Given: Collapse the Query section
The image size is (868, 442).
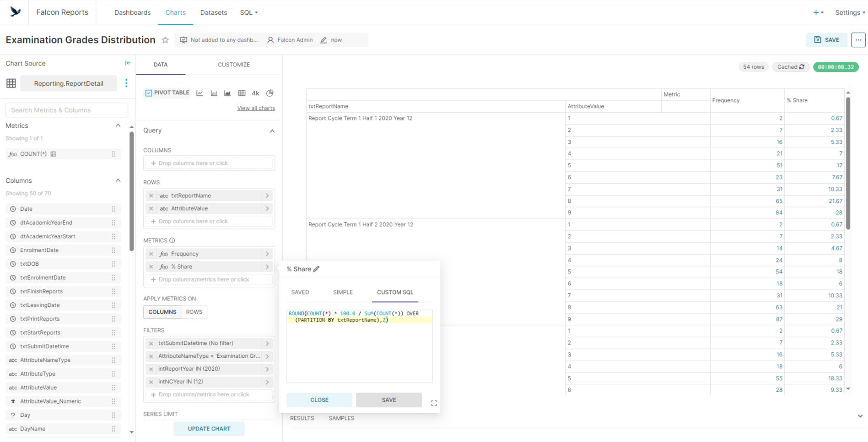Looking at the screenshot, I should pos(272,131).
